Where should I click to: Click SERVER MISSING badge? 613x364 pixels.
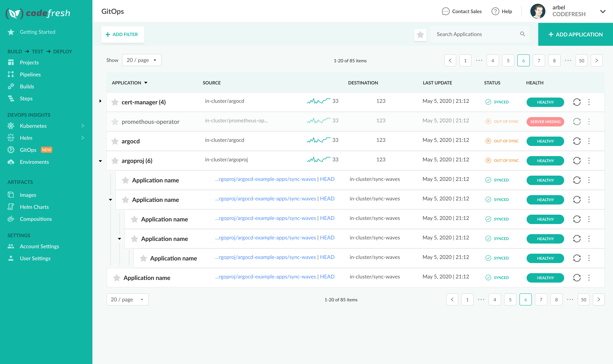[x=545, y=122]
